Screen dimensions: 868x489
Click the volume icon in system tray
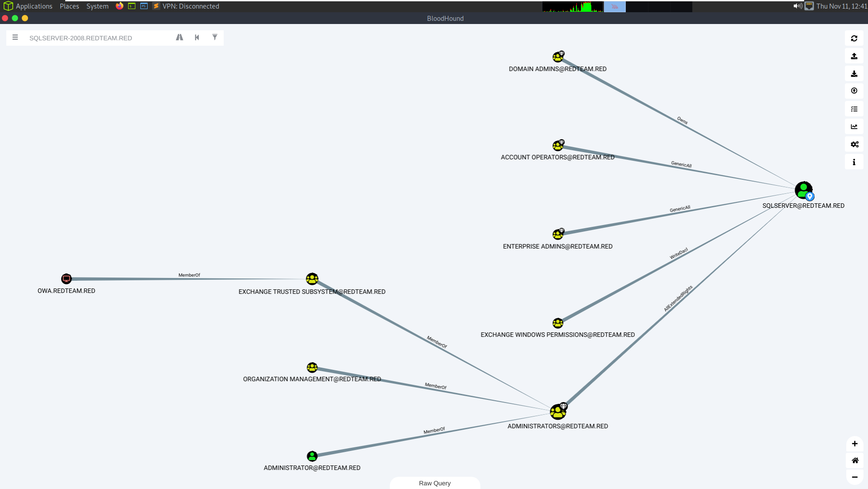click(x=797, y=6)
